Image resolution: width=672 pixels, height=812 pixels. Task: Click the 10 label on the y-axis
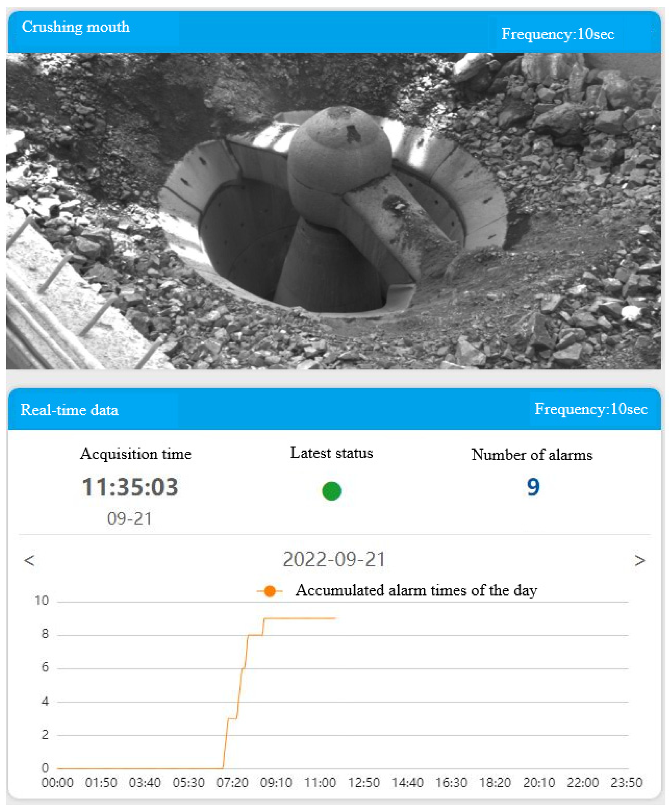coord(42,600)
